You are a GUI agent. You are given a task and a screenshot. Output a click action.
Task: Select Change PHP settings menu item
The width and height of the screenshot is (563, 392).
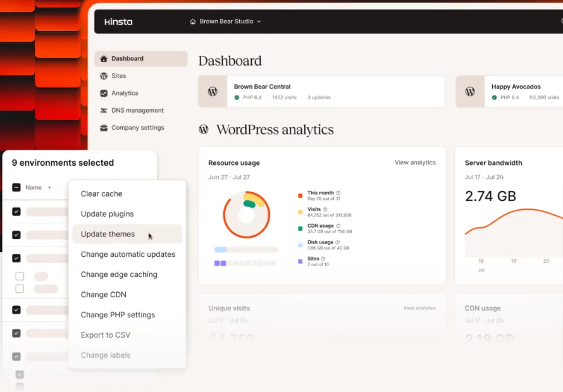[127, 315]
